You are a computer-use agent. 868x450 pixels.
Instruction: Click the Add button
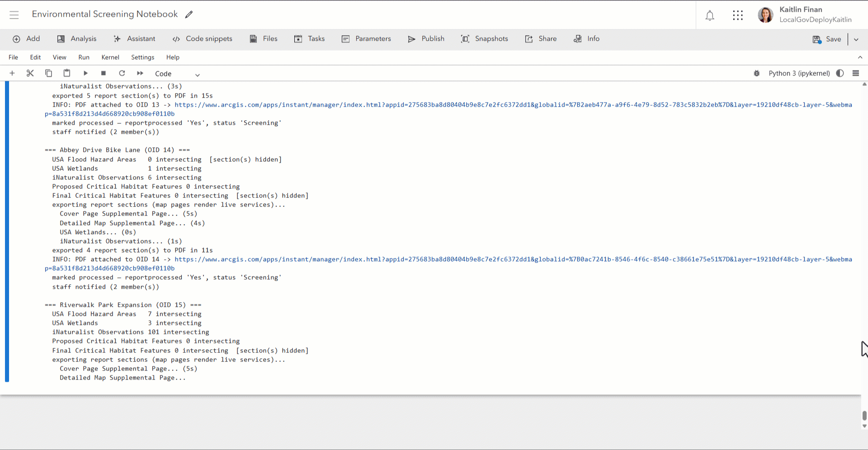[x=26, y=39]
